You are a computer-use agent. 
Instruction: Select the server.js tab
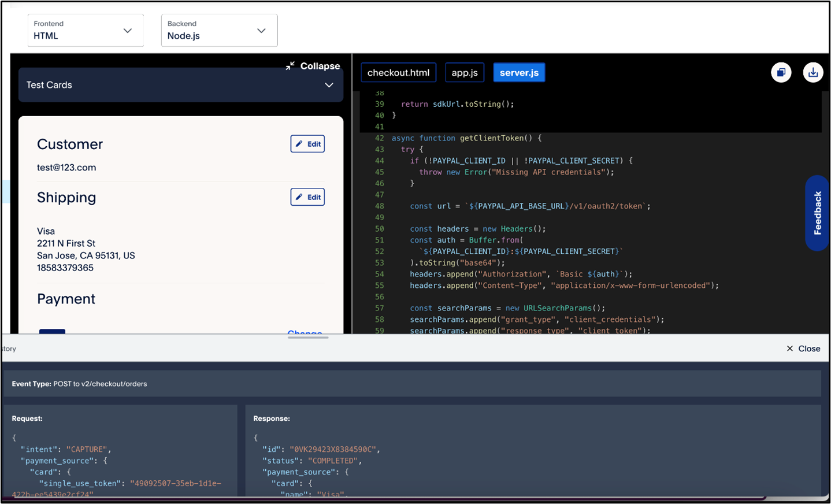(519, 73)
